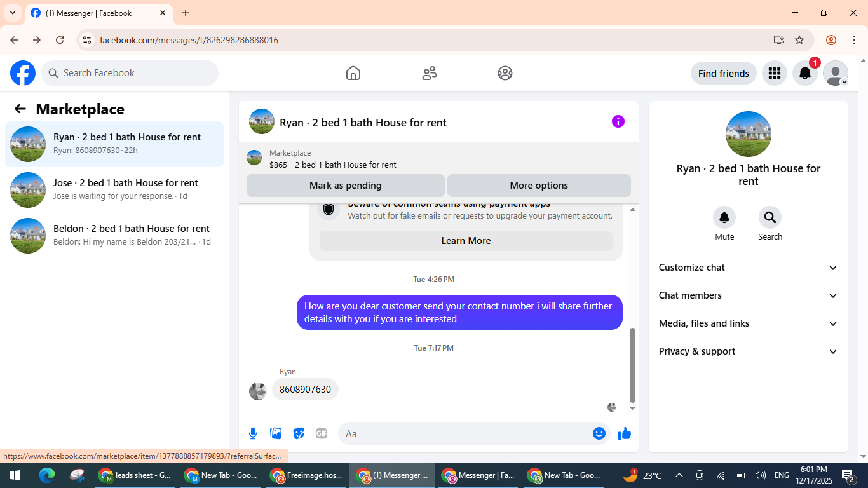Choose a sticker icon
The image size is (868, 488).
tap(299, 433)
